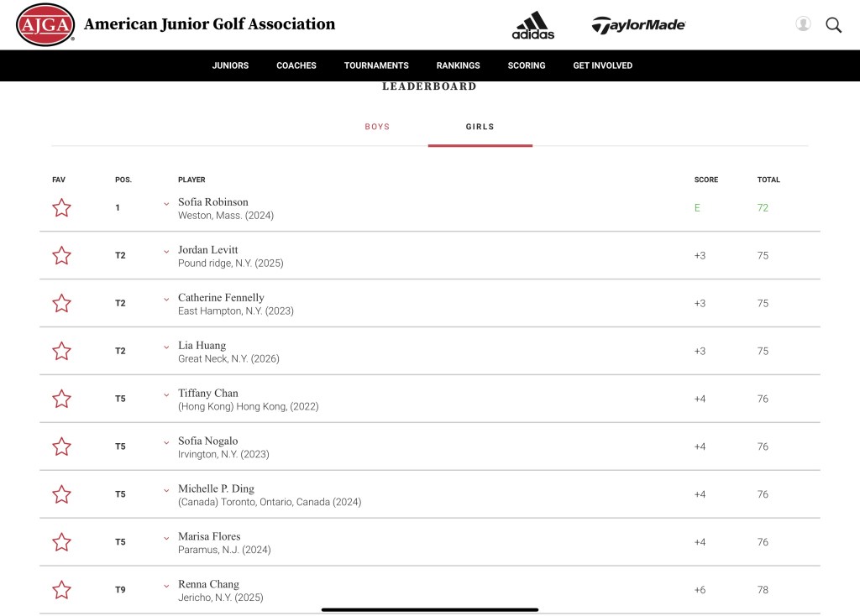
Task: Click the AJGA logo icon
Action: tap(45, 24)
